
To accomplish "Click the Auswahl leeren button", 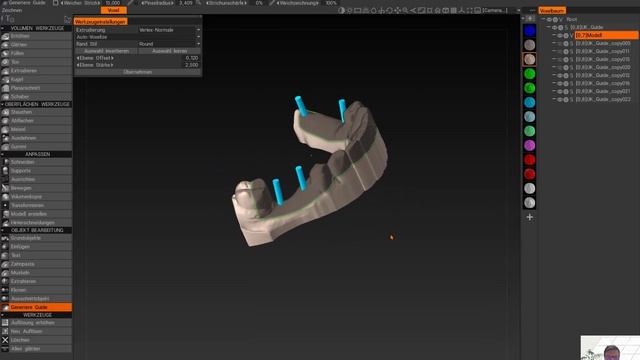I will (170, 51).
